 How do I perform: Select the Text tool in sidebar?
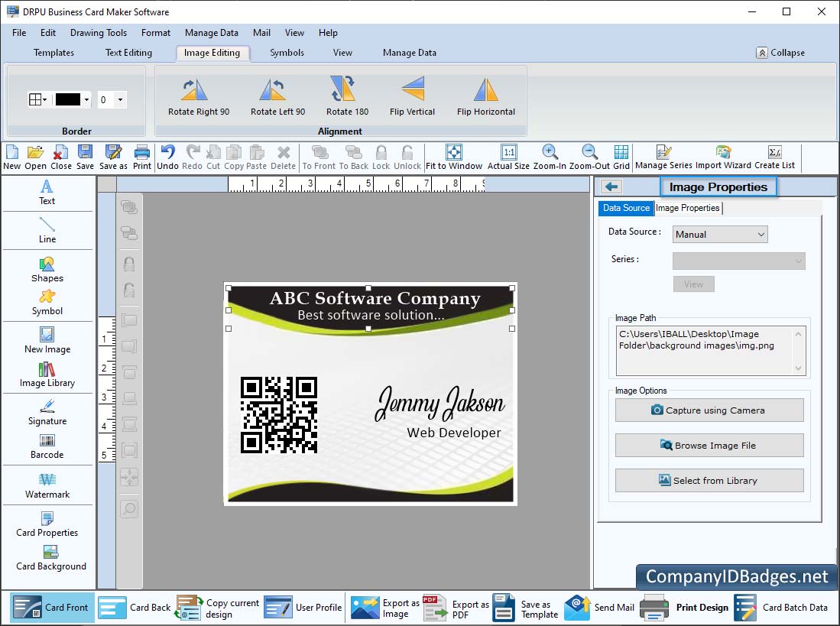pos(47,193)
